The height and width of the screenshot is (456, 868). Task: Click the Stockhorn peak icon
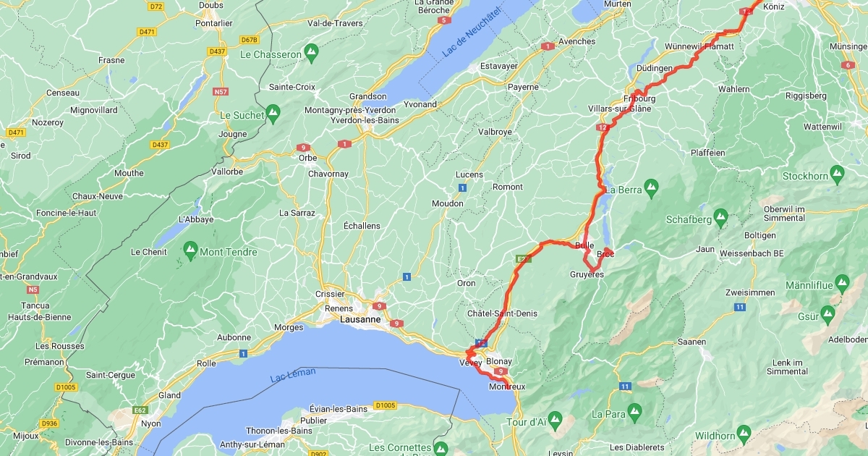tap(837, 174)
